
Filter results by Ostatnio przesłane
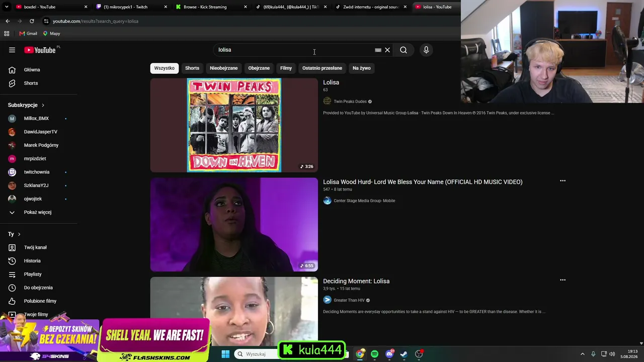[x=322, y=68]
